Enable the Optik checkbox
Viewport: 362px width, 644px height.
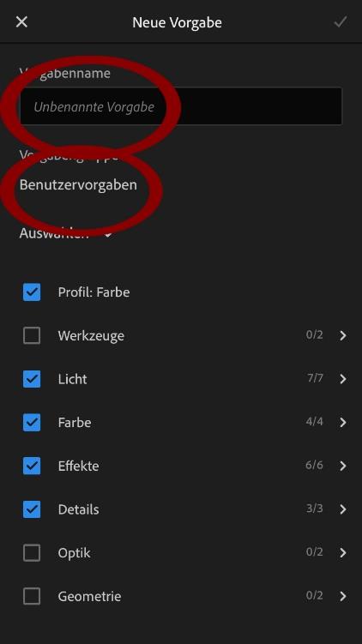(x=32, y=553)
